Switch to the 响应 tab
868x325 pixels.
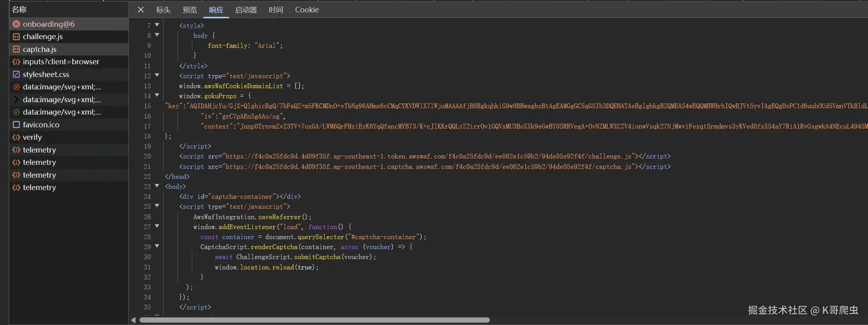[216, 10]
